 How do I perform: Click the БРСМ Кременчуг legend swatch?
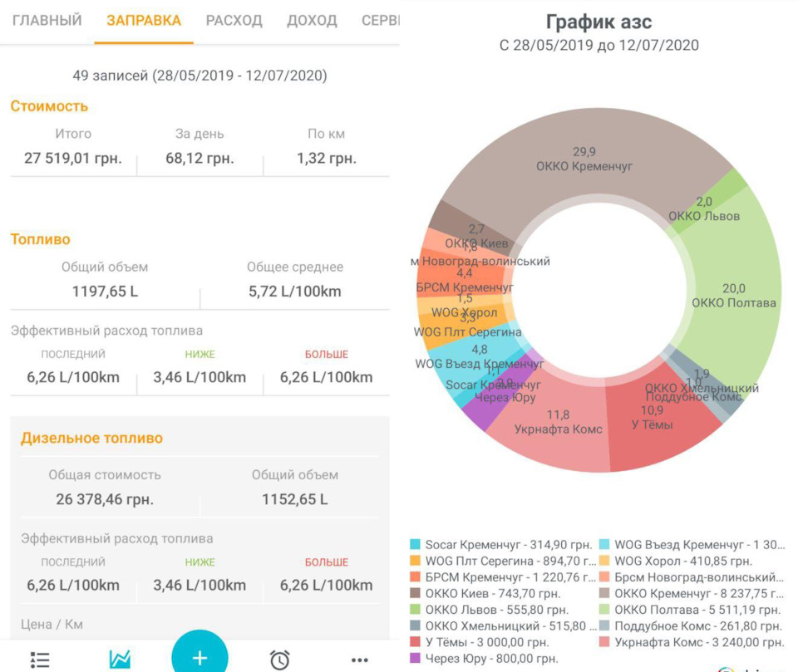[x=416, y=577]
